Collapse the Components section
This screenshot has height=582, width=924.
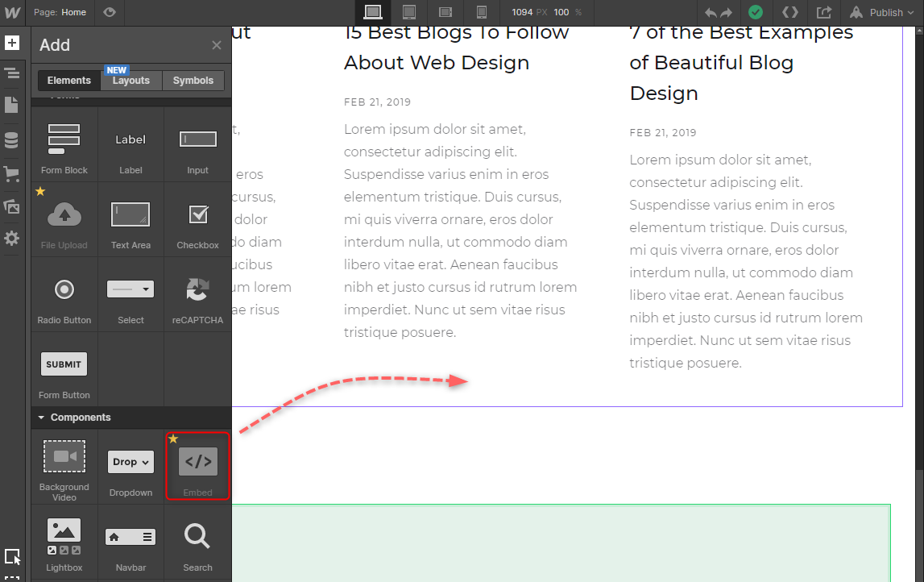(42, 418)
